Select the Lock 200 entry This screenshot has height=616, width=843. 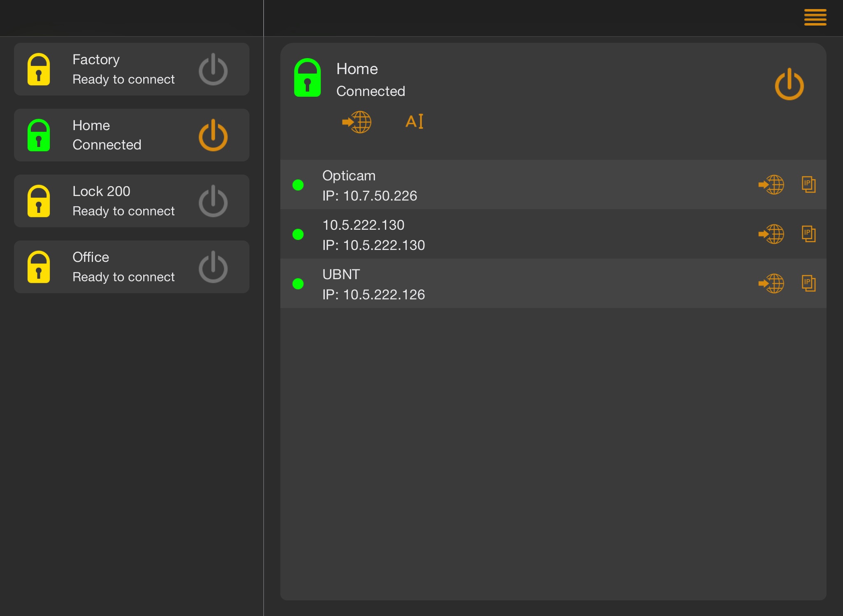pyautogui.click(x=123, y=201)
